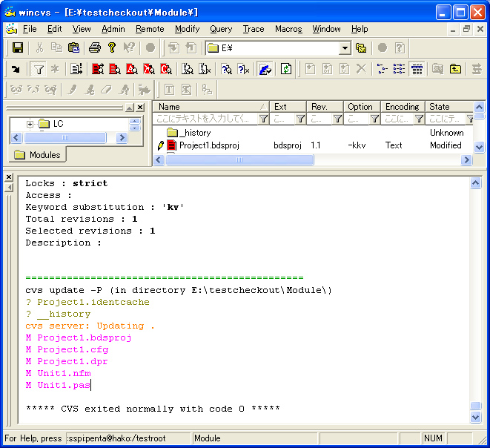Click the browse folders icon beside path box

point(361,47)
